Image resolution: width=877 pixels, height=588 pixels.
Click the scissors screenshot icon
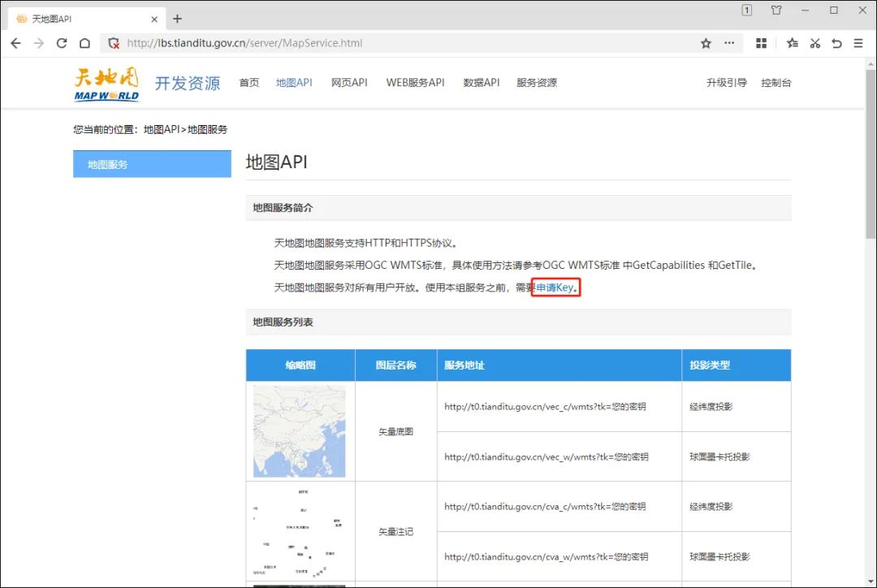click(815, 43)
